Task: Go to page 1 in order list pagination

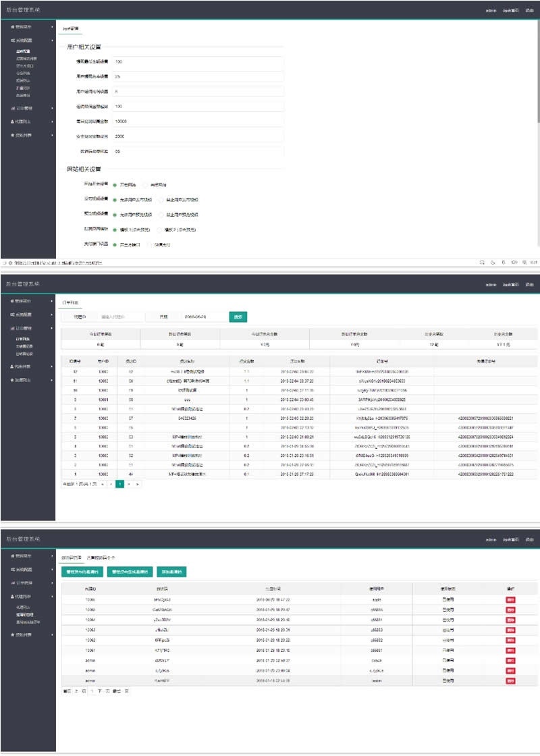Action: click(x=119, y=483)
